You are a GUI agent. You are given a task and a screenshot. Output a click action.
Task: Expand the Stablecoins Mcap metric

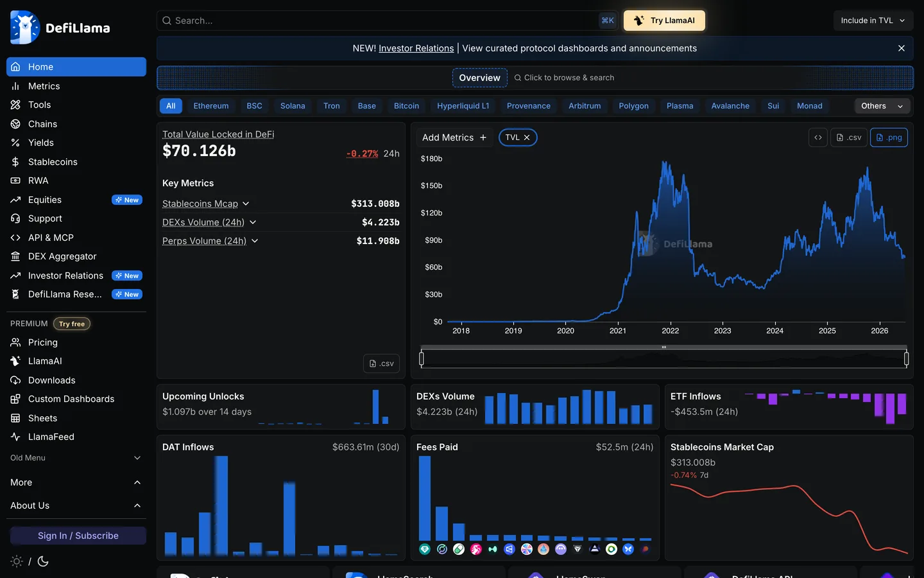click(x=246, y=204)
